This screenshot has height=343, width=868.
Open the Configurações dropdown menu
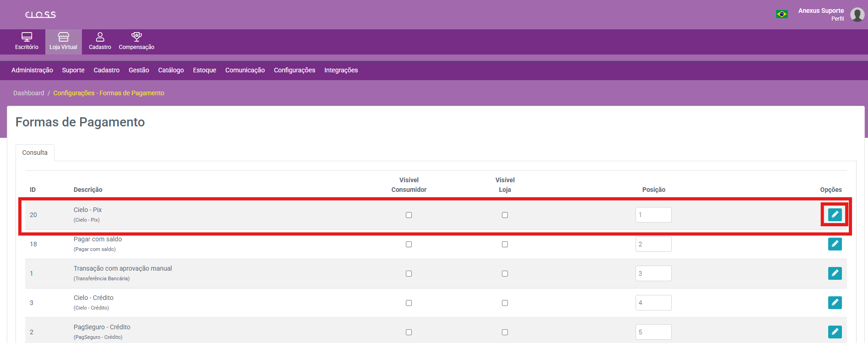pyautogui.click(x=294, y=70)
